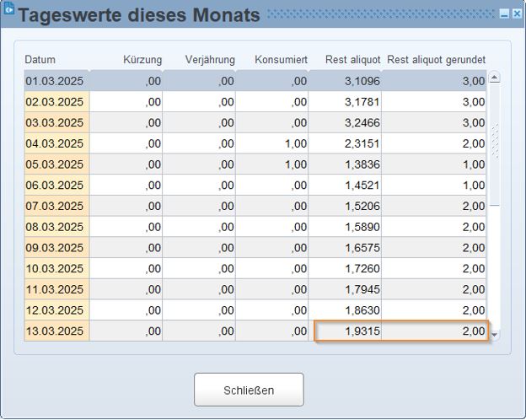The width and height of the screenshot is (526, 420).
Task: Click the Kürzung column header
Action: (x=142, y=60)
